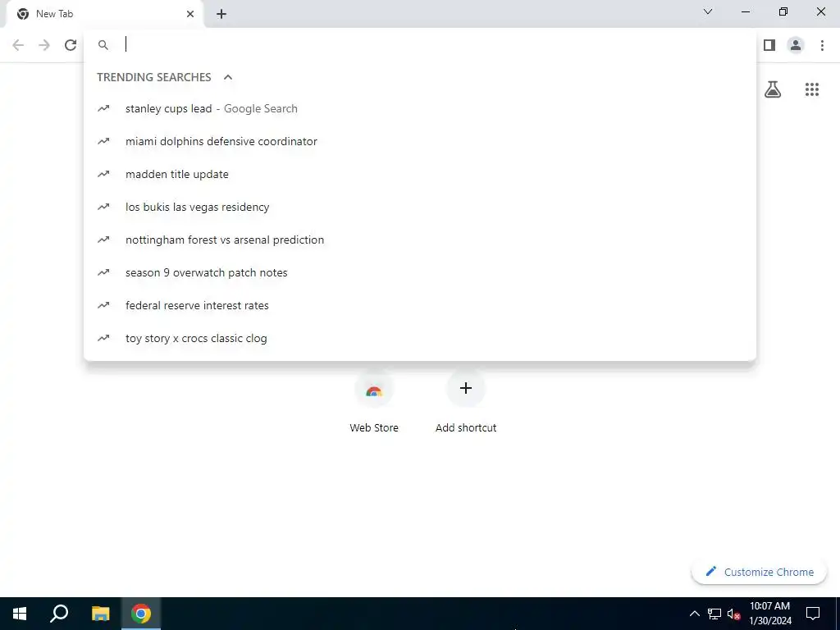This screenshot has width=840, height=630.
Task: Click the Chrome taskbar icon
Action: coord(141,614)
